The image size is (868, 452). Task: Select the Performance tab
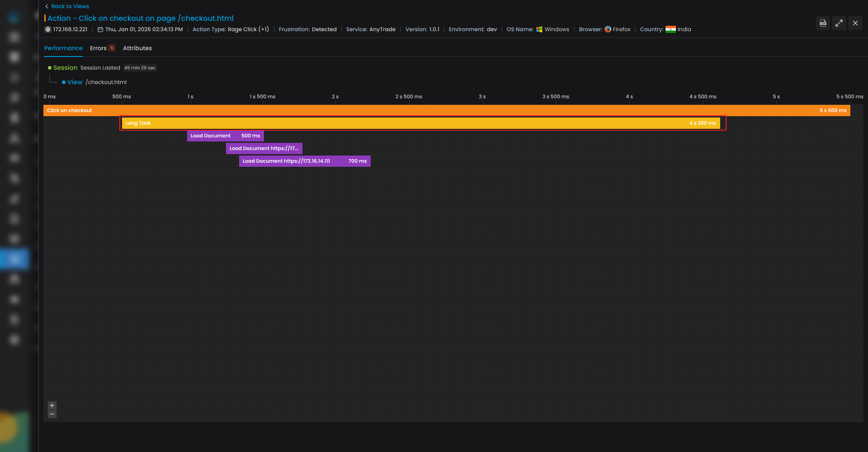[63, 48]
